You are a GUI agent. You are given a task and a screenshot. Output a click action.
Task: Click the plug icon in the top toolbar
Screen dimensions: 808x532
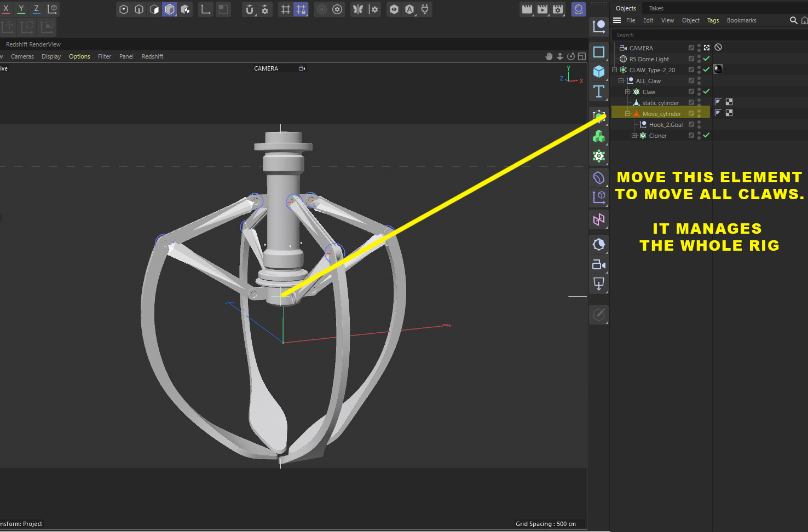point(425,9)
